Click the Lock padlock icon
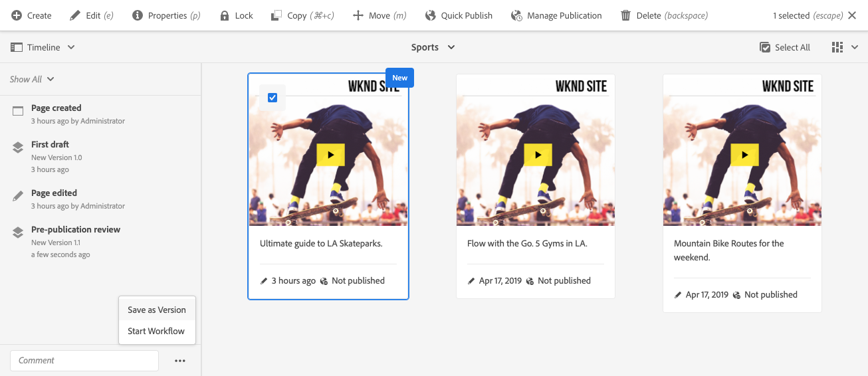 coord(225,15)
